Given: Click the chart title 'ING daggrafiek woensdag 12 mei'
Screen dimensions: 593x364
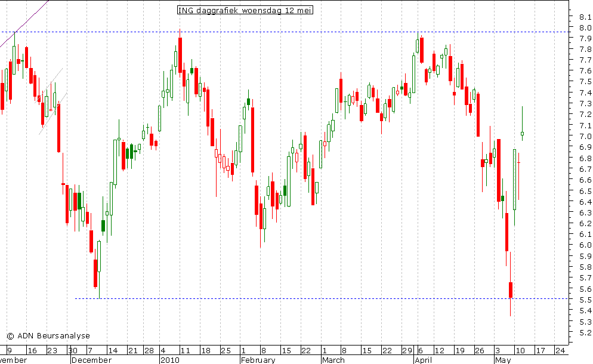Looking at the screenshot, I should 245,10.
